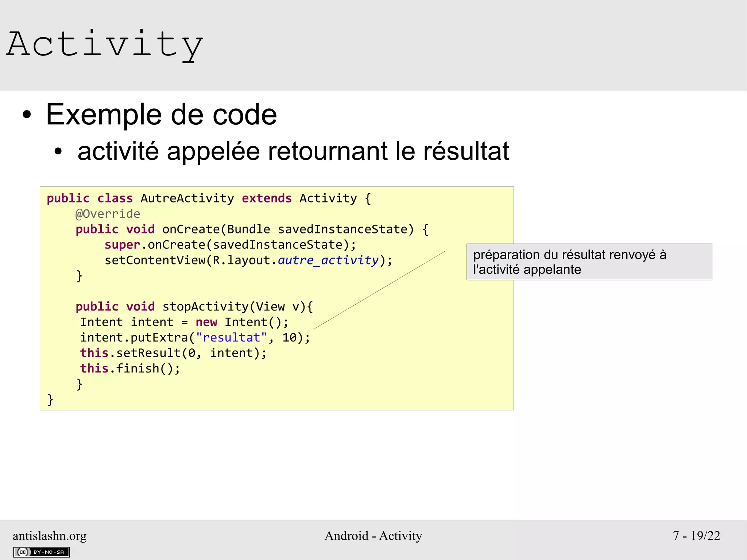
Task: Click the 'Activity' slide title
Action: coord(105,45)
